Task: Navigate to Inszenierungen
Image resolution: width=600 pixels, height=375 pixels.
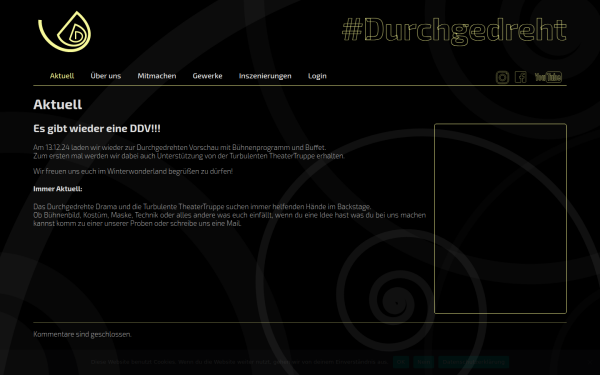Action: point(265,76)
